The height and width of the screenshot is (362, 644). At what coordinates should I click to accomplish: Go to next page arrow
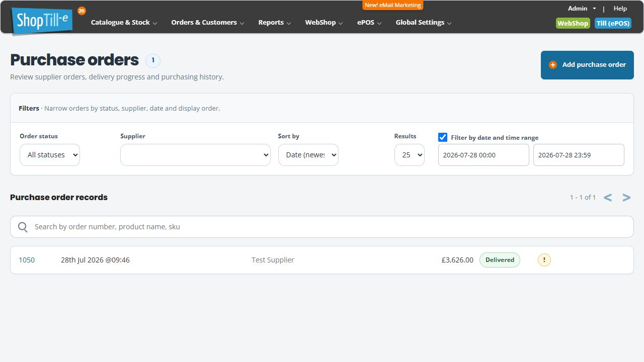tap(626, 198)
